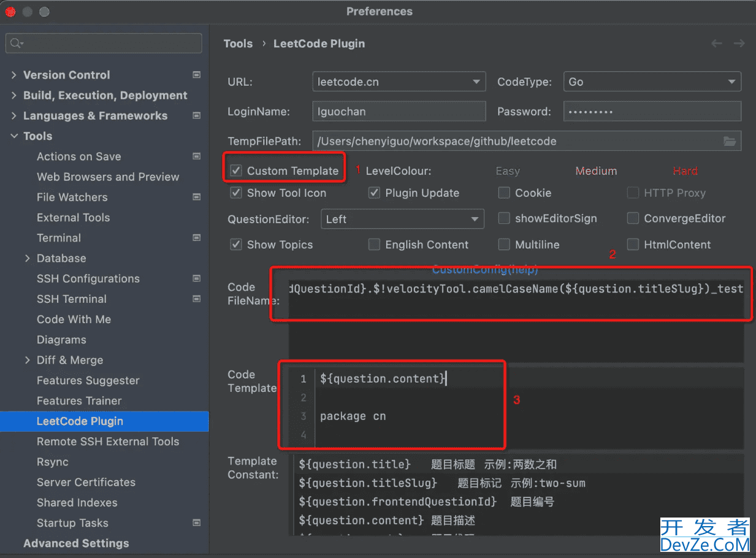This screenshot has height=558, width=756.
Task: Expand the Diff & Merge node
Action: click(28, 360)
